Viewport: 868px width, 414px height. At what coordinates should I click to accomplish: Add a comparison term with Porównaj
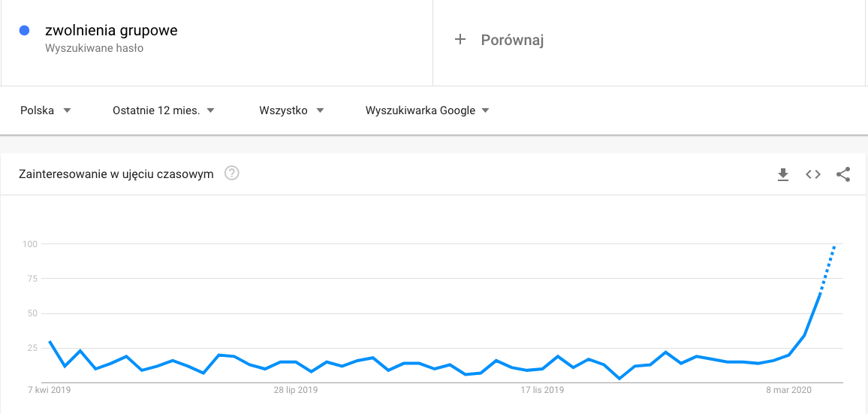click(x=512, y=41)
